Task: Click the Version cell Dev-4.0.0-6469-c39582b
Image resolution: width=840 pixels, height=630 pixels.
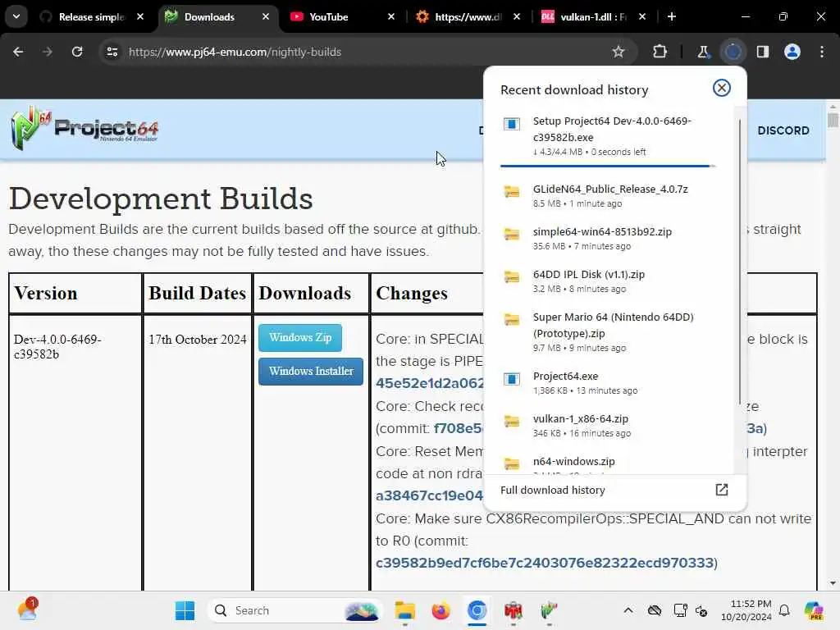Action: click(57, 347)
